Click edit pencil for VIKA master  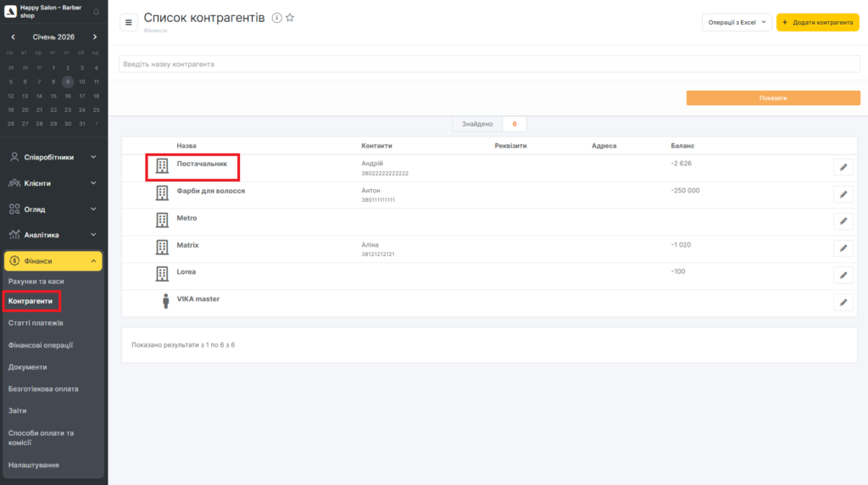click(843, 303)
